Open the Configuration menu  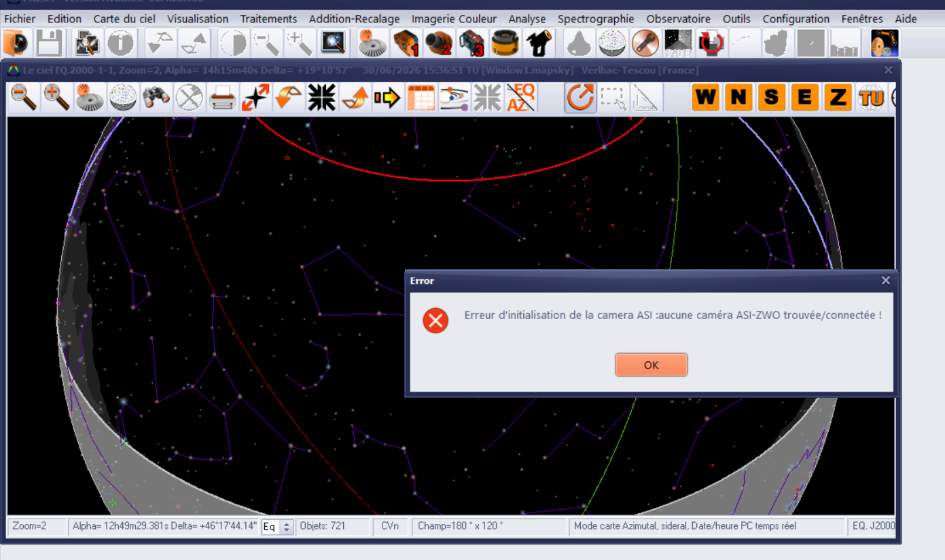pyautogui.click(x=796, y=19)
